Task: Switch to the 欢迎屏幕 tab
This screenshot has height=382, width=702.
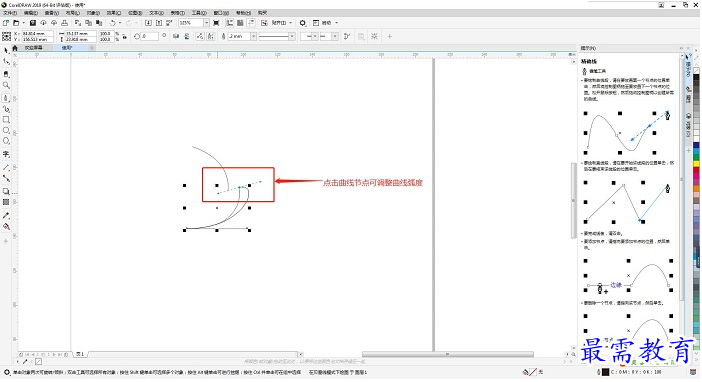Action: click(x=34, y=47)
